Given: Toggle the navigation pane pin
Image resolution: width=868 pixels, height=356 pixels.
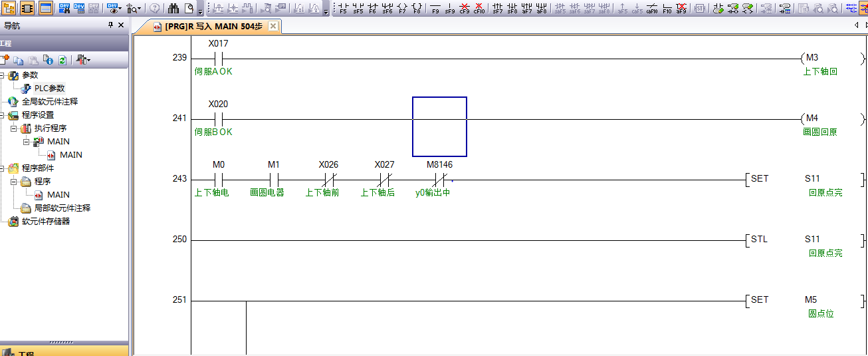Looking at the screenshot, I should [110, 25].
